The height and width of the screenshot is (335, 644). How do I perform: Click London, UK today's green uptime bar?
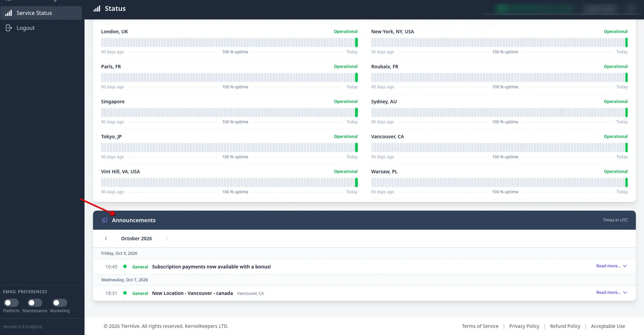tap(356, 42)
